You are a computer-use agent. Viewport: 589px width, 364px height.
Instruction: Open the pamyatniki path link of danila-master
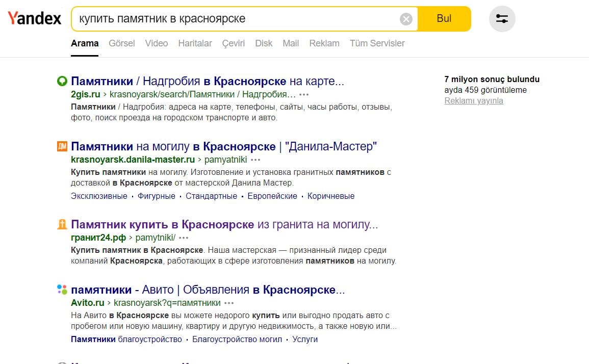pos(225,160)
